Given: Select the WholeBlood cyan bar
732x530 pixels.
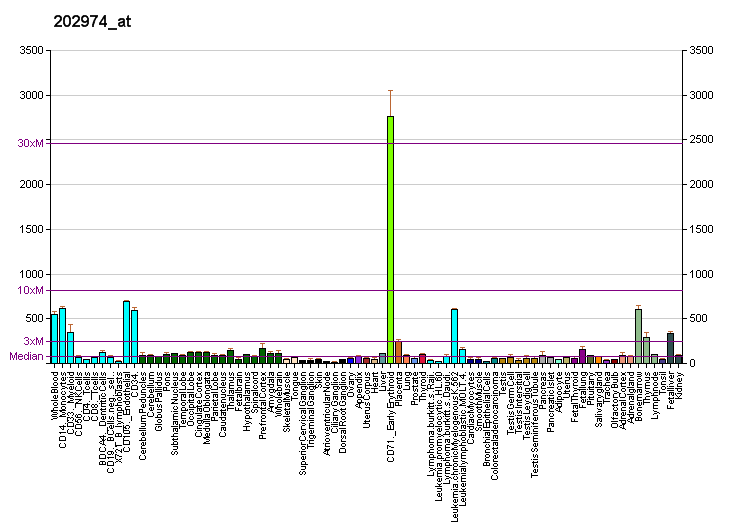Looking at the screenshot, I should click(x=55, y=339).
